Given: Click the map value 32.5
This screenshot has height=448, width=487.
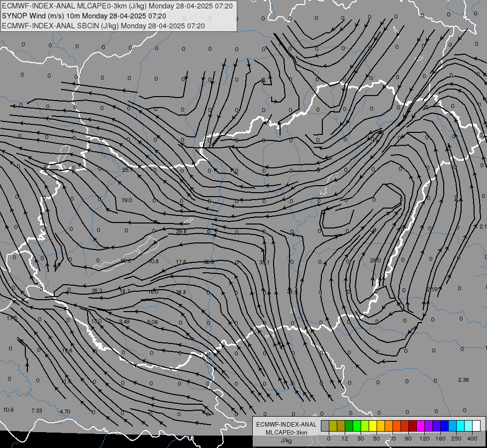Looking at the screenshot, I should click(x=209, y=262).
